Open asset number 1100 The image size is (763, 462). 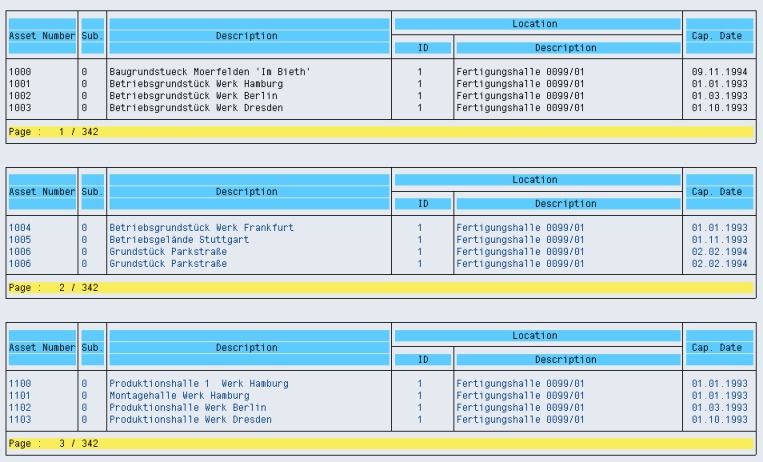(x=19, y=383)
